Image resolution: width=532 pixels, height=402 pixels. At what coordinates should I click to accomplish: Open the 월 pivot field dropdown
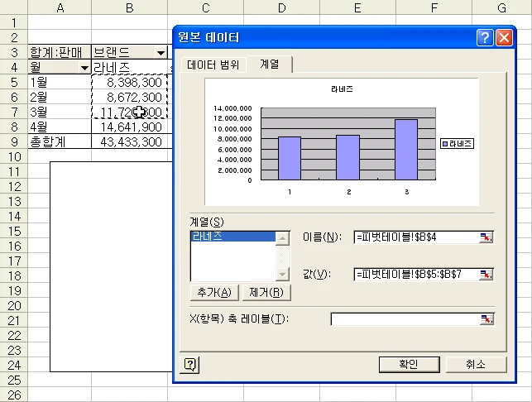click(84, 68)
